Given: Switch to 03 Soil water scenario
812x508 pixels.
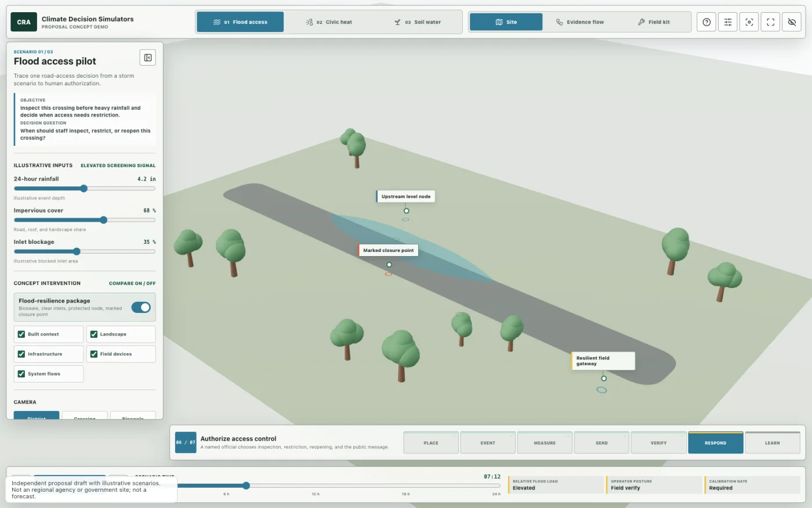Looking at the screenshot, I should tap(417, 22).
